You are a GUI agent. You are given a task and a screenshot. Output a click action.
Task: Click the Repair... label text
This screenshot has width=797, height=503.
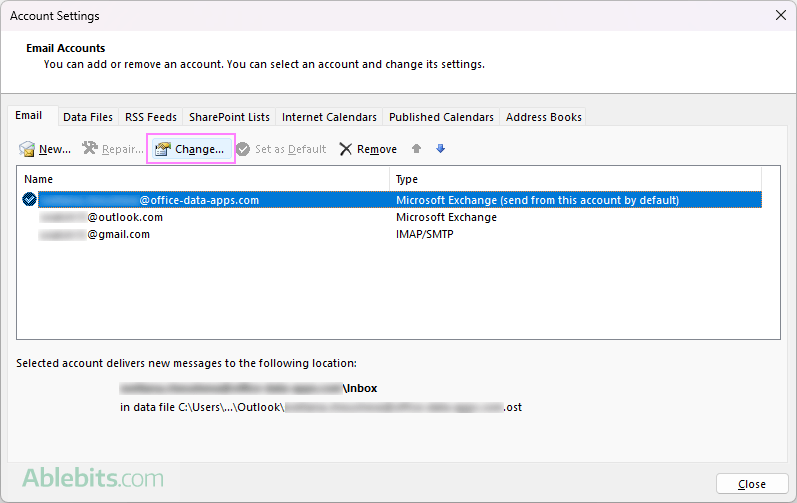tap(122, 149)
